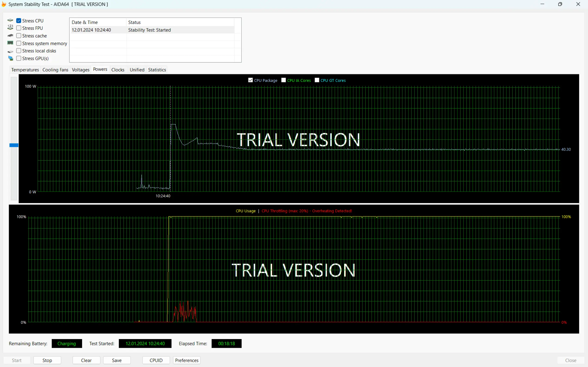Enable the Stress FPU checkbox
The height and width of the screenshot is (367, 588).
point(19,28)
